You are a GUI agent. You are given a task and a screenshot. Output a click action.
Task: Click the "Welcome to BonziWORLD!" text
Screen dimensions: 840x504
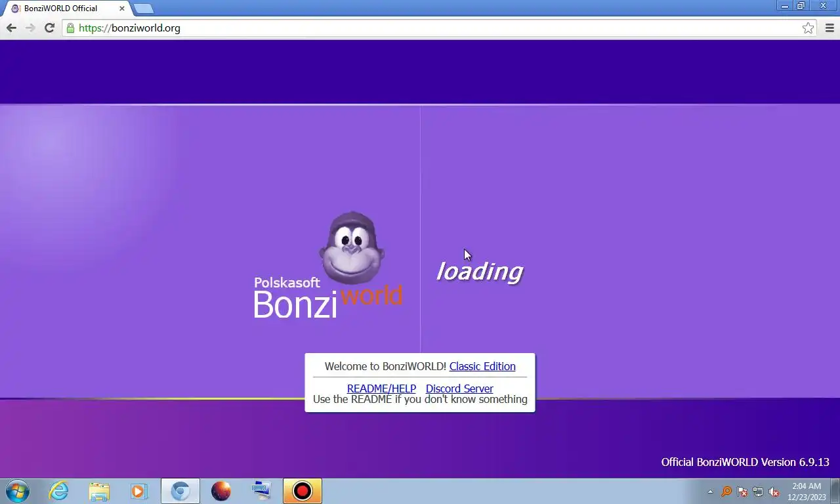click(385, 366)
